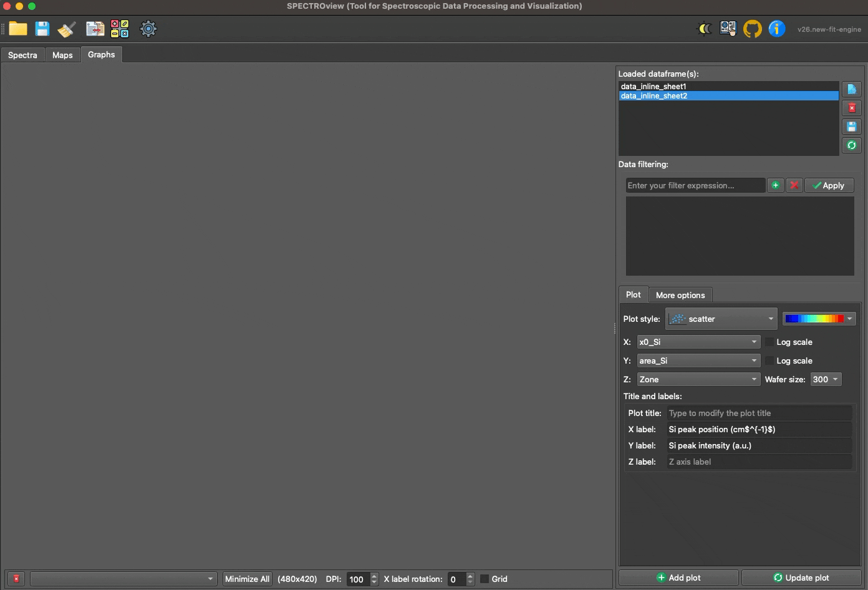Open files with the folder icon

(18, 29)
